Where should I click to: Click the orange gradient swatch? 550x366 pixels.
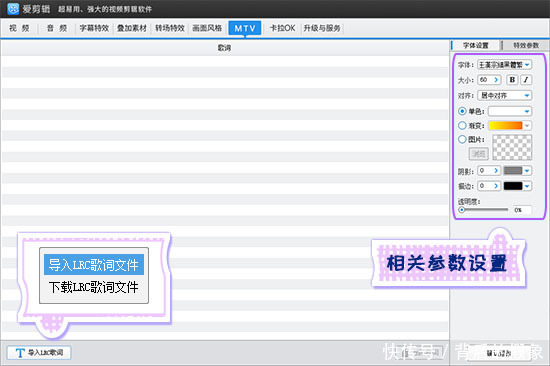(x=505, y=125)
